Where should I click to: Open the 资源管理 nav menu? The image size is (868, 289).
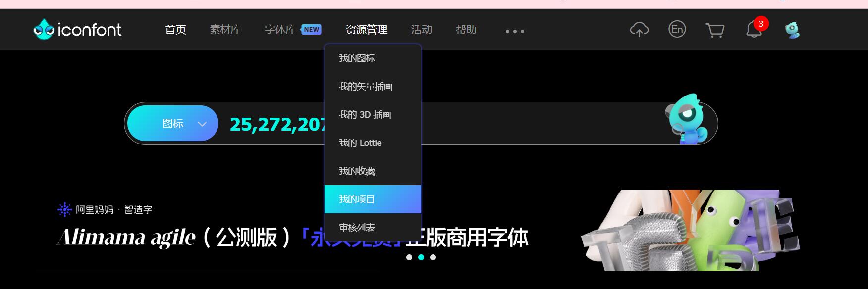click(366, 30)
